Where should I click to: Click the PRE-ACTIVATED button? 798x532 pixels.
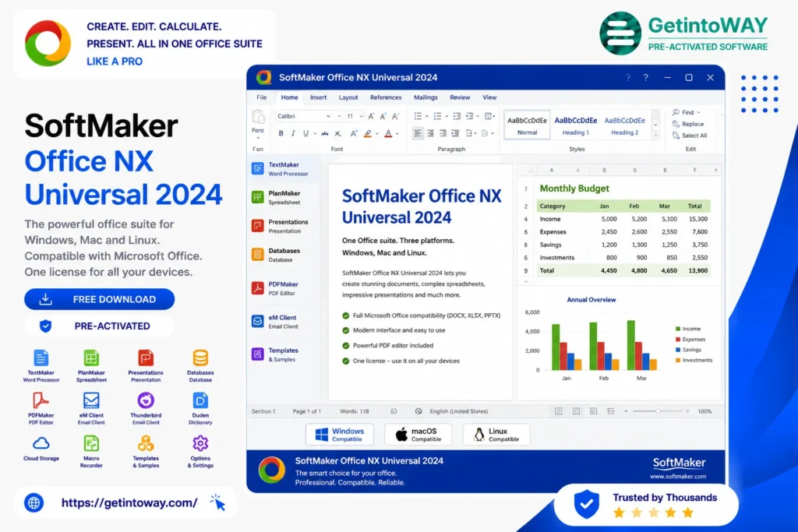99,326
